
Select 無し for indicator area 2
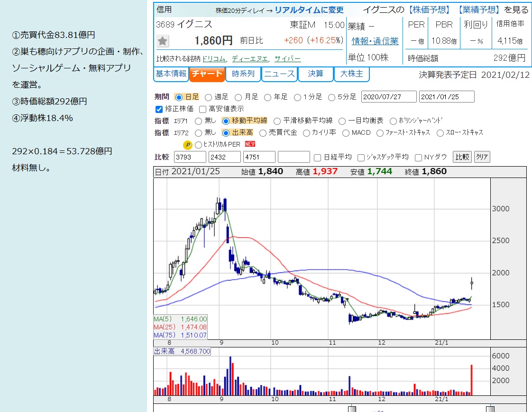tap(198, 133)
